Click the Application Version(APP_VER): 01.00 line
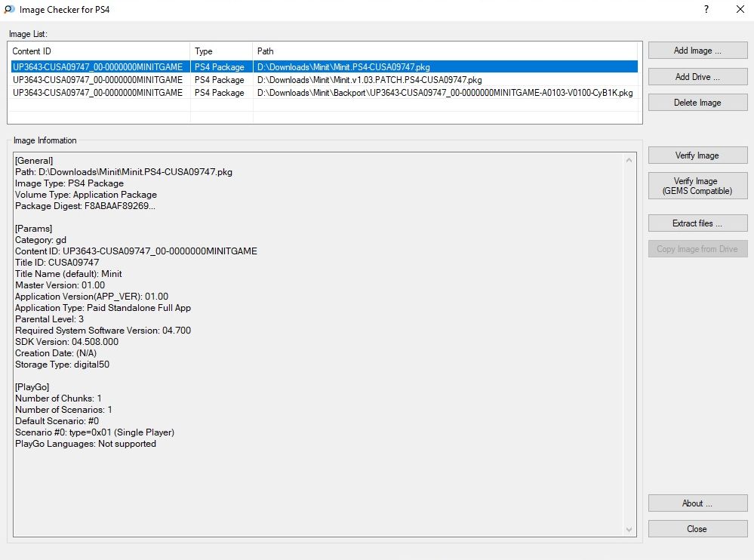The width and height of the screenshot is (754, 560). (x=92, y=297)
